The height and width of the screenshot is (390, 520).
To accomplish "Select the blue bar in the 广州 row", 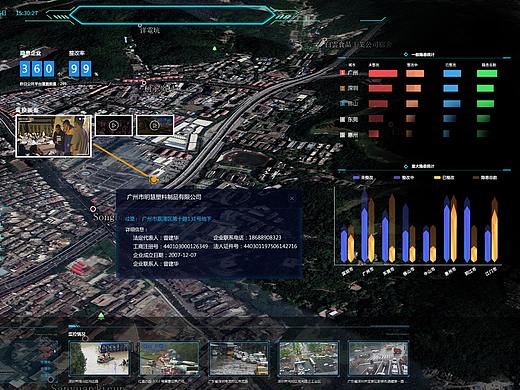I will click(452, 73).
